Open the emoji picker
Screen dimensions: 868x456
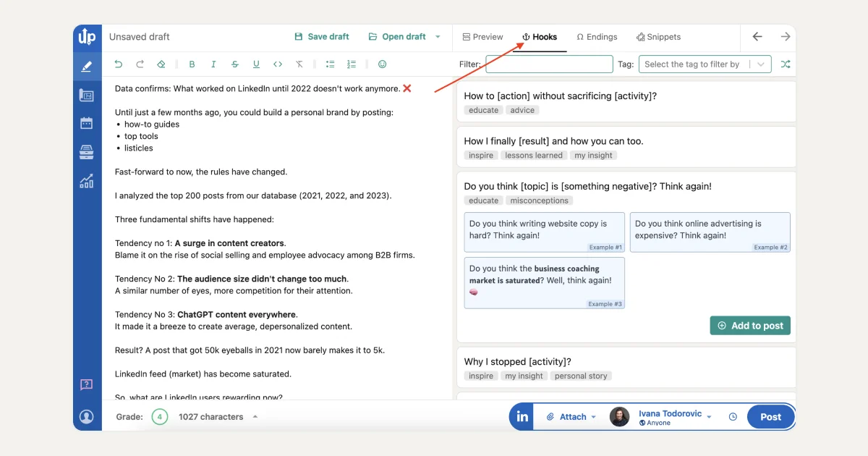pyautogui.click(x=382, y=64)
